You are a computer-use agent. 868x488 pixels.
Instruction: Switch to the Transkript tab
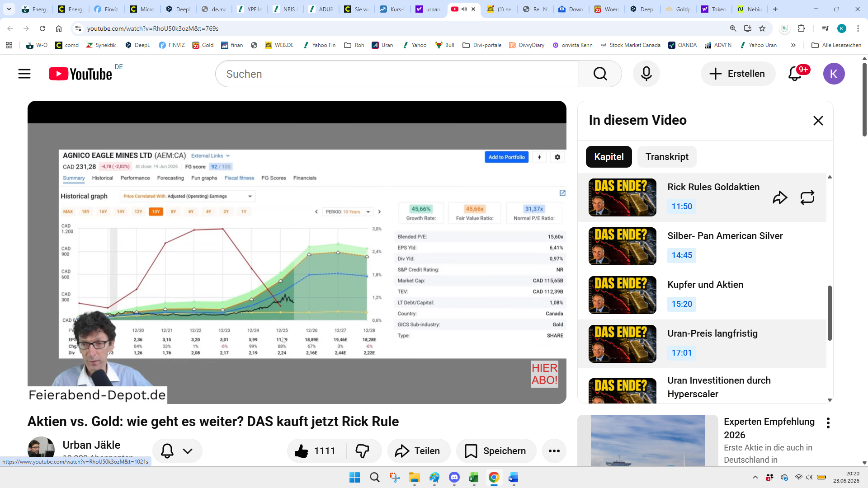tap(667, 157)
